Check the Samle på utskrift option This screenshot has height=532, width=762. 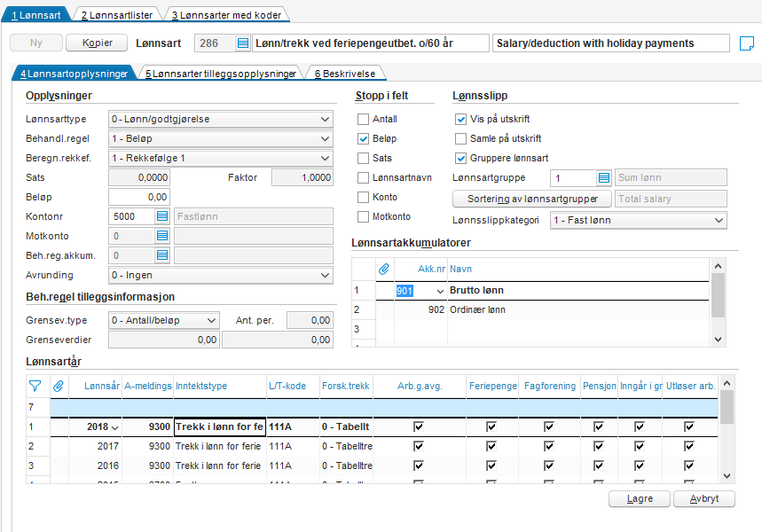[460, 139]
